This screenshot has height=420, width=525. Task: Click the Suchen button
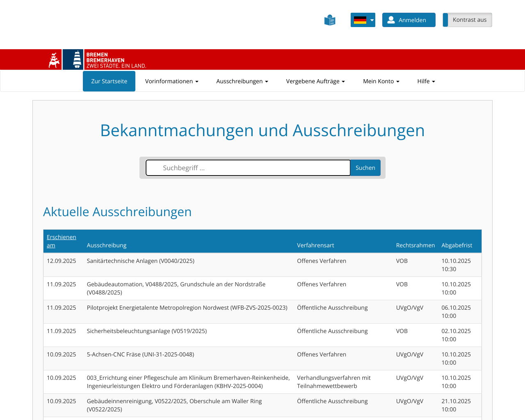click(x=365, y=168)
